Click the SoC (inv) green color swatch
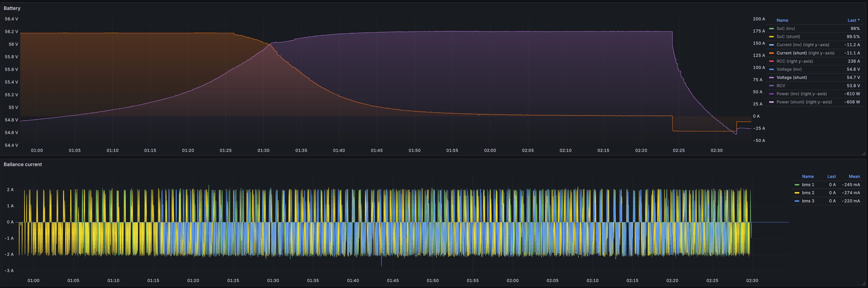Screen dimensions: 868x288 [x=771, y=29]
